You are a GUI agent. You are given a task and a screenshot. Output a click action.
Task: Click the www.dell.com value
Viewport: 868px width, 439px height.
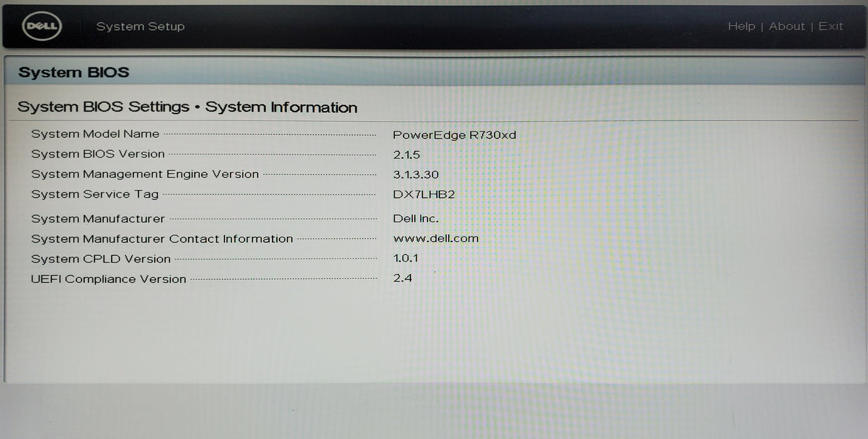point(436,238)
